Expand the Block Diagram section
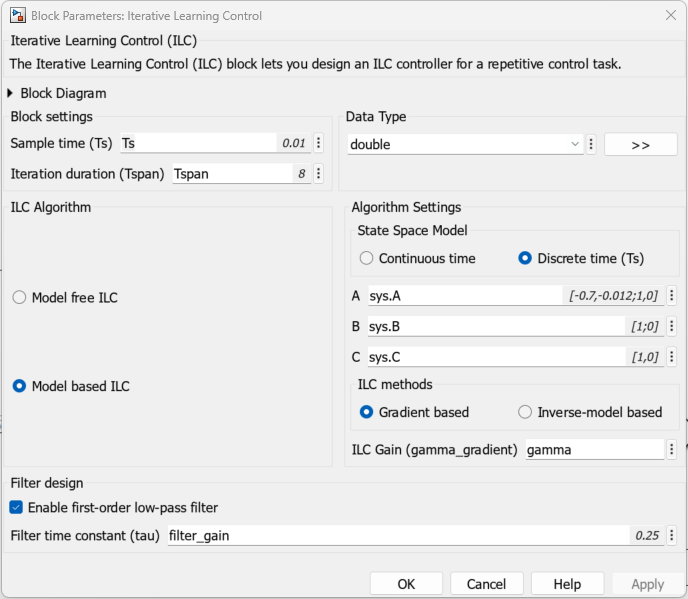Viewport: 688px width, 599px height. coord(12,93)
